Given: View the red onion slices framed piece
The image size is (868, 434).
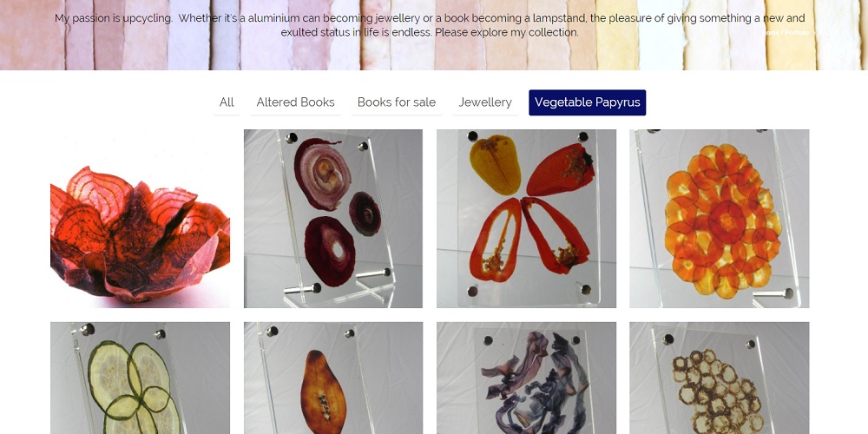Looking at the screenshot, I should coord(333,219).
